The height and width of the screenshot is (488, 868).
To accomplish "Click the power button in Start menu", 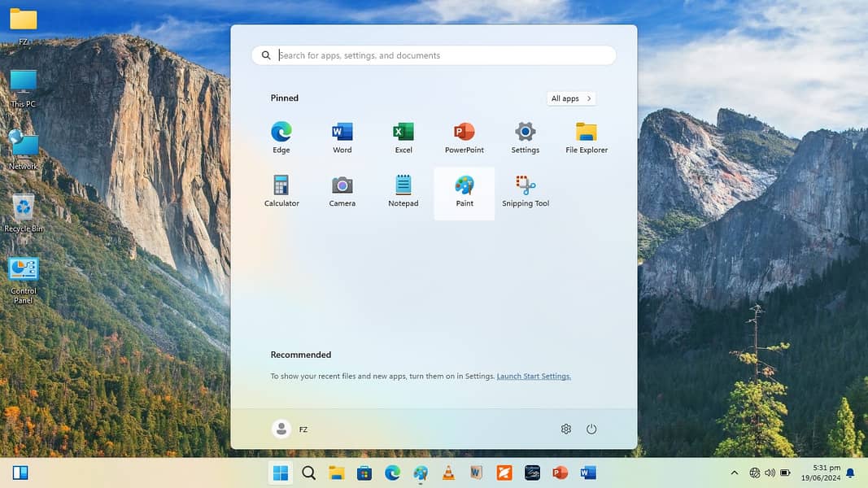I will [591, 429].
